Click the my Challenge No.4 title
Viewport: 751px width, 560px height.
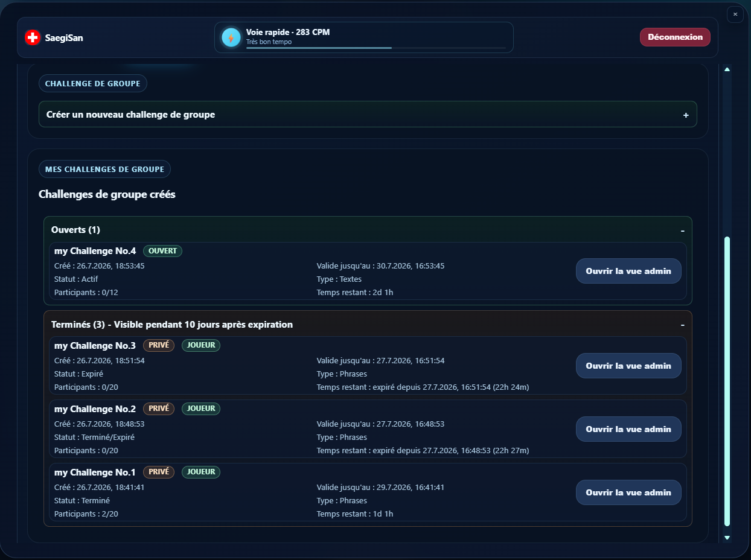click(x=95, y=251)
